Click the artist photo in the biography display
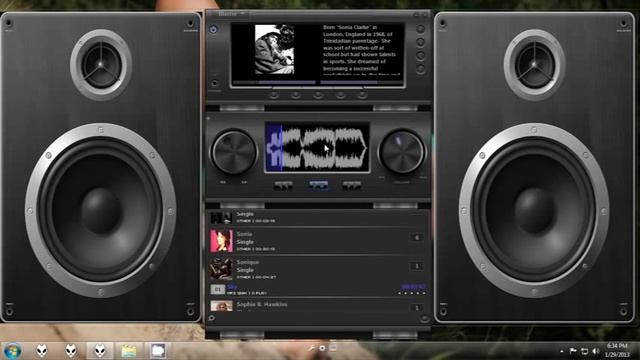The height and width of the screenshot is (360, 640). coord(274,50)
